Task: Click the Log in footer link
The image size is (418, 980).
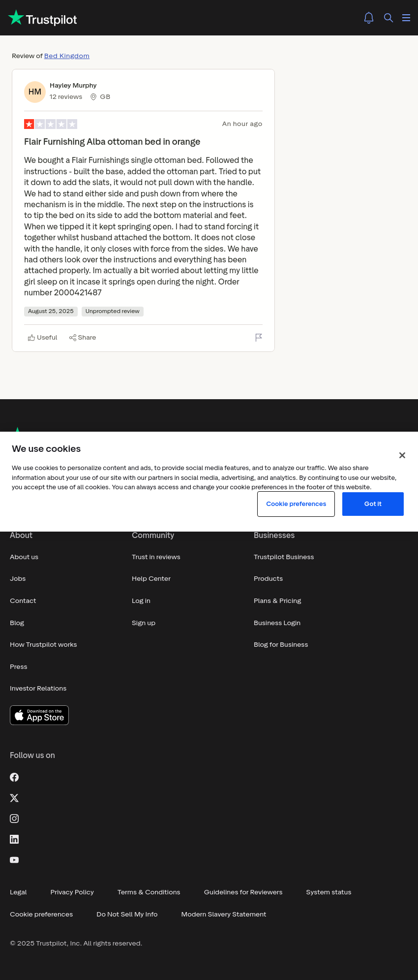Action: [x=141, y=601]
